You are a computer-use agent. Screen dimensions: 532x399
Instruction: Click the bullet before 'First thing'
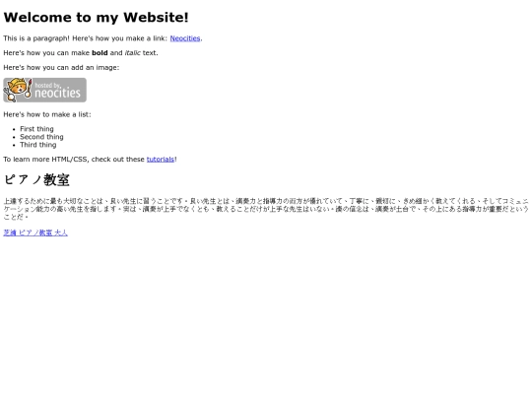pyautogui.click(x=14, y=129)
